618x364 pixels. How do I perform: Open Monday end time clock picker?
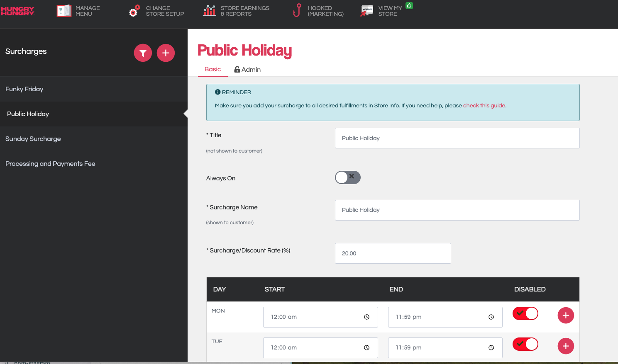coord(491,317)
